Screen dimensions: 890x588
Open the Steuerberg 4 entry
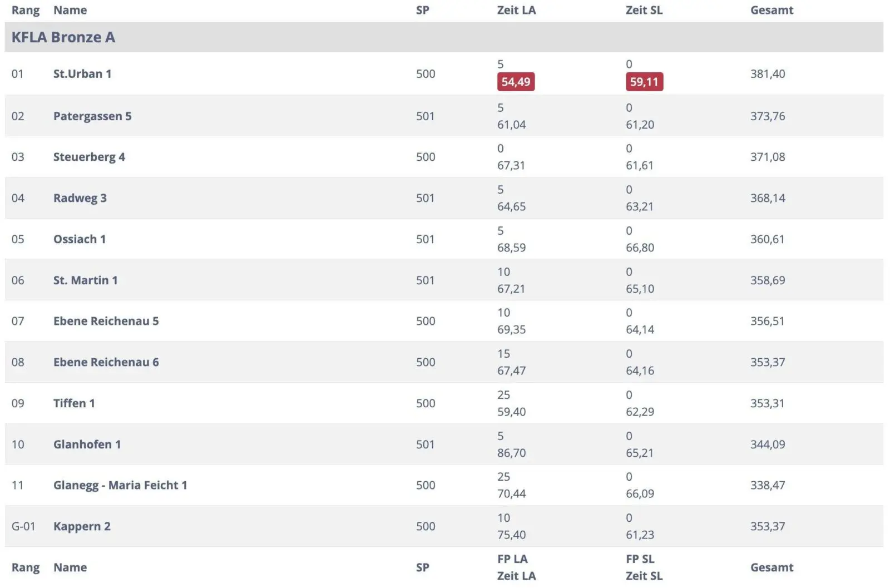pos(89,157)
